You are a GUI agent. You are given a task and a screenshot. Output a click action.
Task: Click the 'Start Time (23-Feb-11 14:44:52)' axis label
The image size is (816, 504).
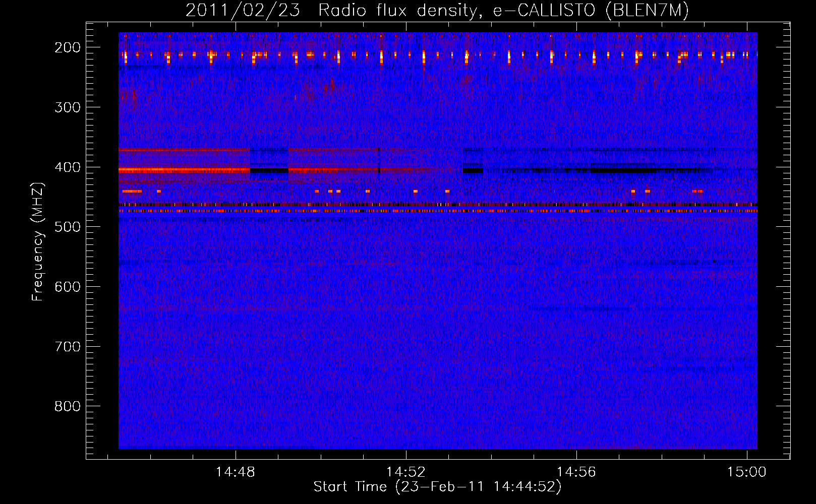click(437, 487)
